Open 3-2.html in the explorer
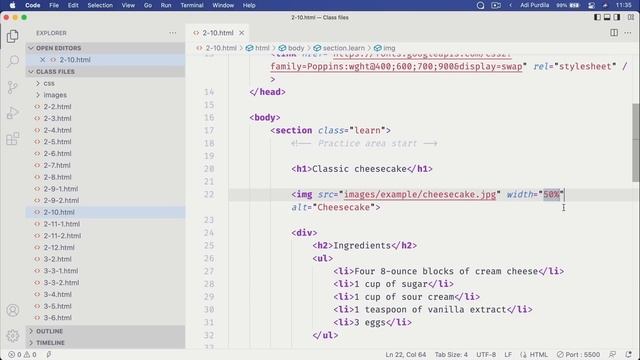The image size is (640, 360). click(x=105, y=259)
